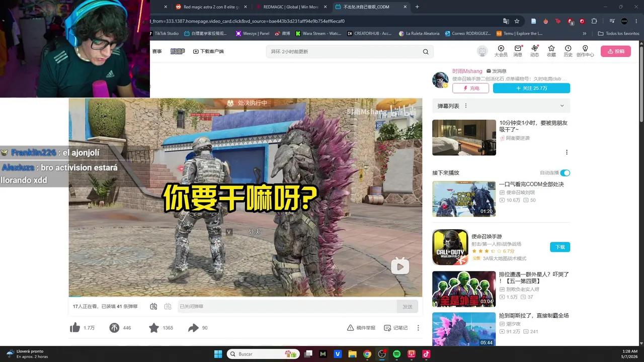Open the three-dot menu next to 弹幕列表
Viewport: 644px width, 362px height.
[466, 106]
